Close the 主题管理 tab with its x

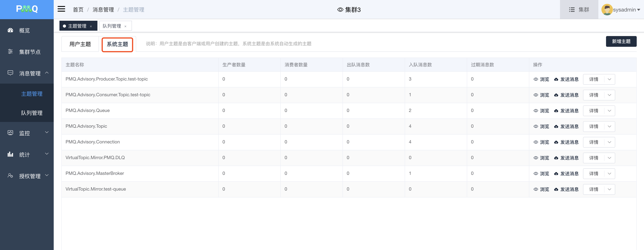tap(91, 26)
